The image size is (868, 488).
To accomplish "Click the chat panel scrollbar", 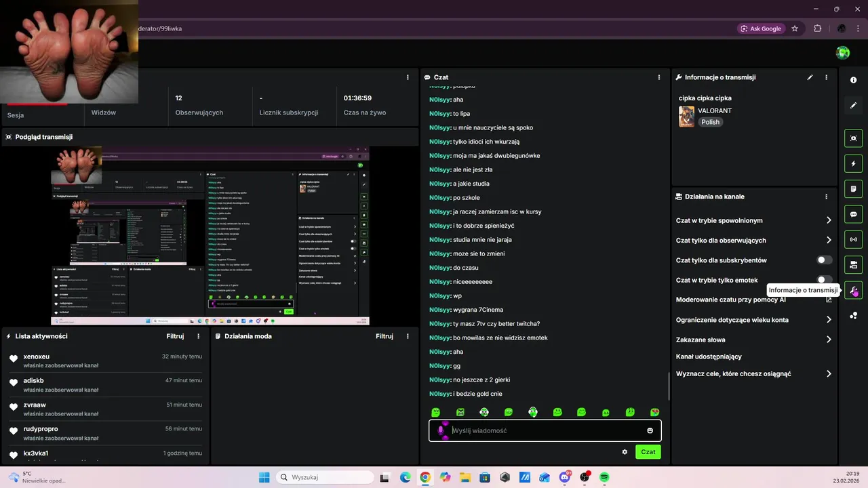I will [669, 386].
